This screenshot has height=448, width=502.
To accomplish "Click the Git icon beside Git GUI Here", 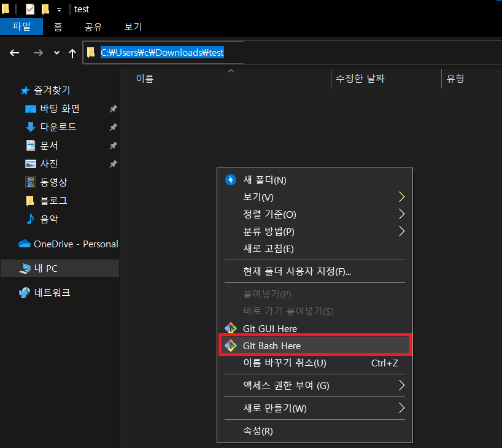I will coord(231,328).
